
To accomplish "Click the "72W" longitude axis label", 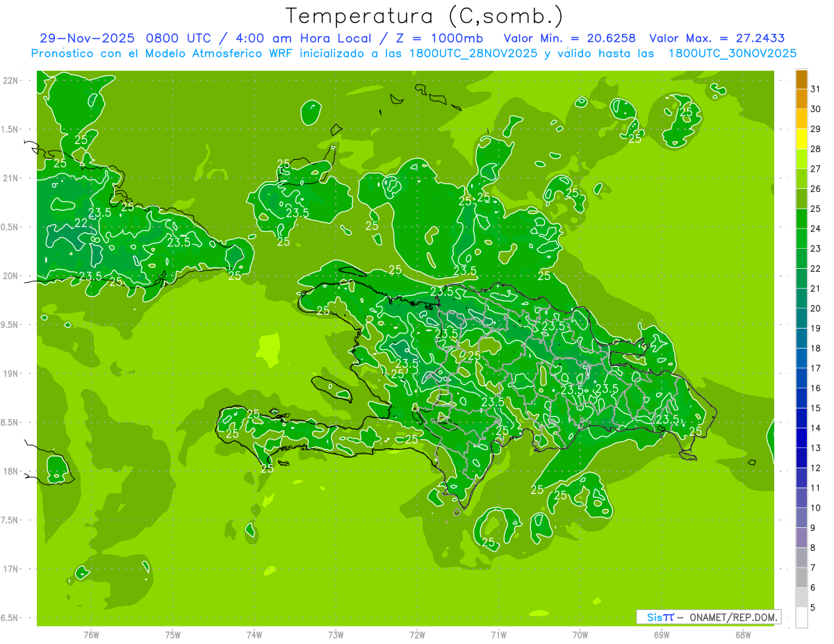I will (x=417, y=635).
